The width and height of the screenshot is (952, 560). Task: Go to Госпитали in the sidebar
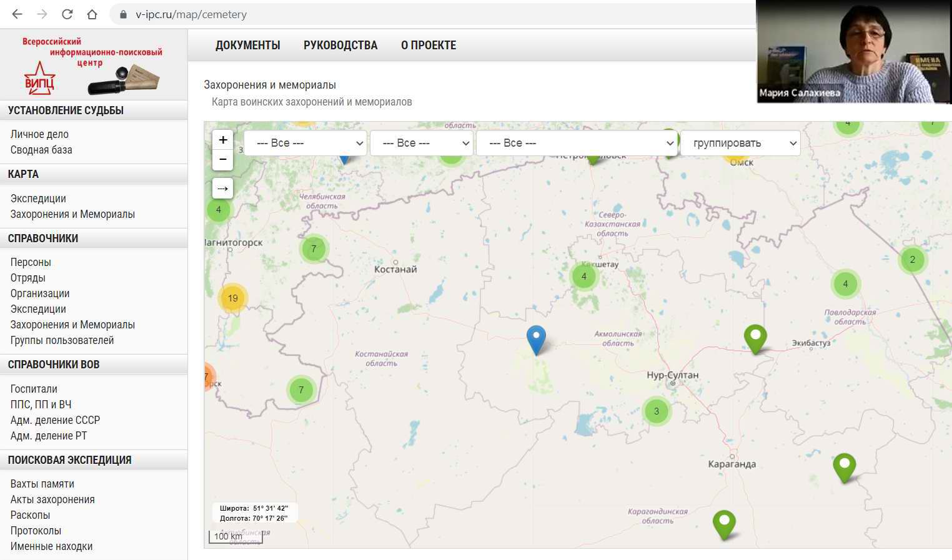coord(34,389)
